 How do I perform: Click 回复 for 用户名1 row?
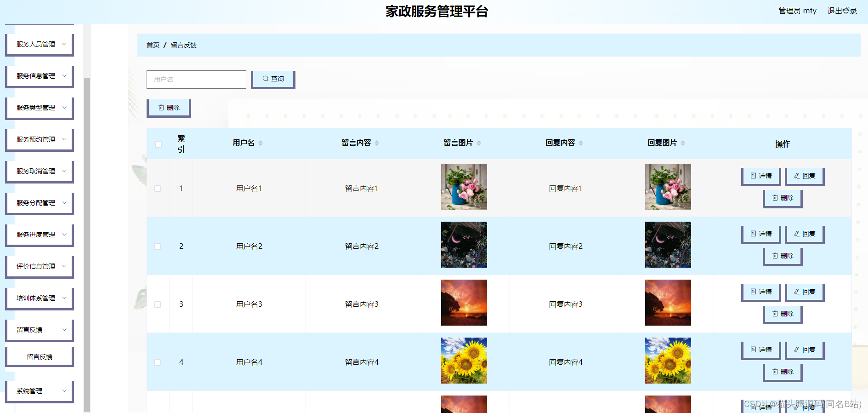[805, 176]
